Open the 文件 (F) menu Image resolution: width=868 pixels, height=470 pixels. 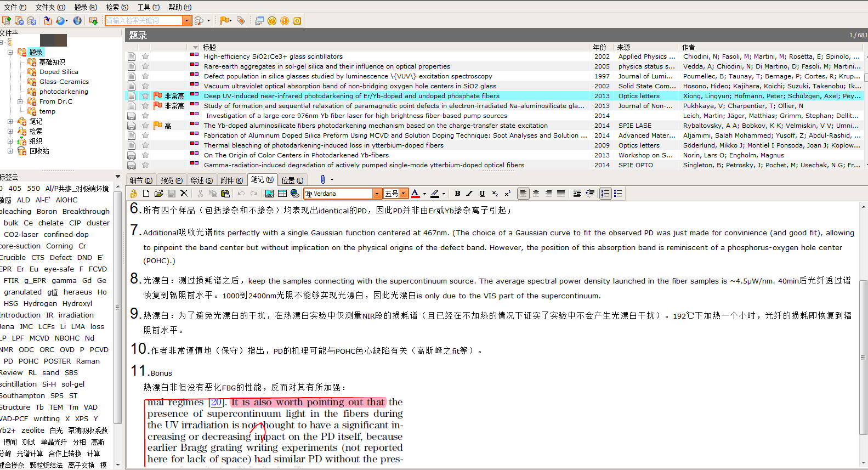[x=14, y=7]
